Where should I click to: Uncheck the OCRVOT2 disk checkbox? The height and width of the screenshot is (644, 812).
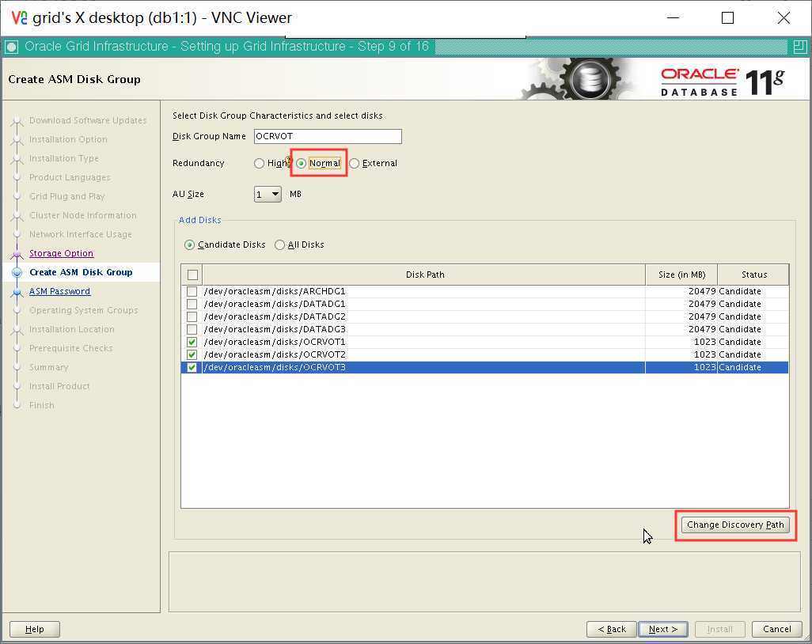click(192, 354)
